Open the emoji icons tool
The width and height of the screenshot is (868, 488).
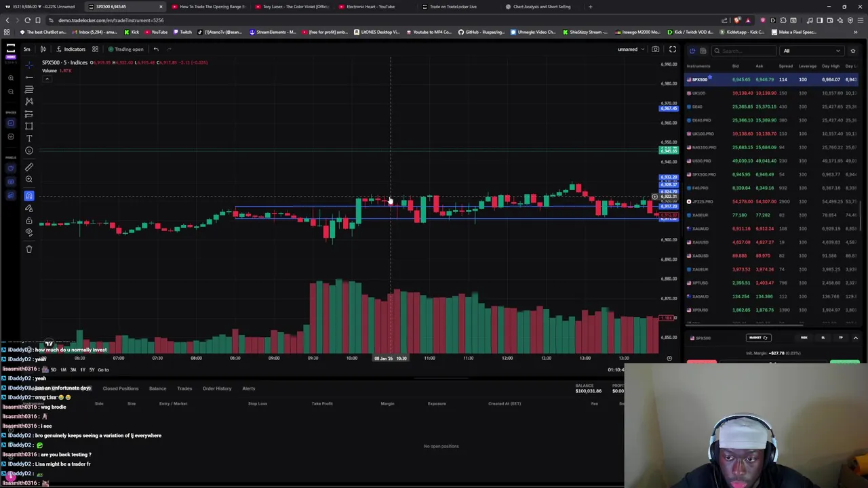pos(29,150)
